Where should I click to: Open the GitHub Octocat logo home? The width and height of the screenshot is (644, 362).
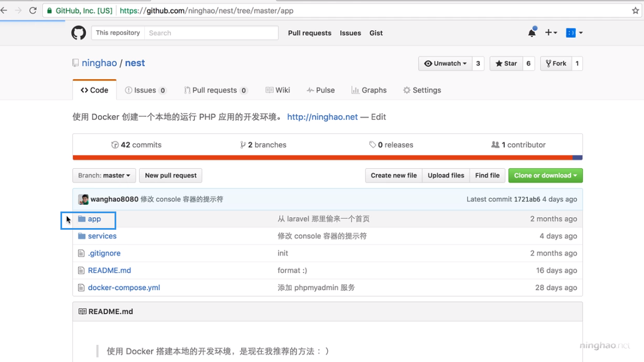coord(79,33)
